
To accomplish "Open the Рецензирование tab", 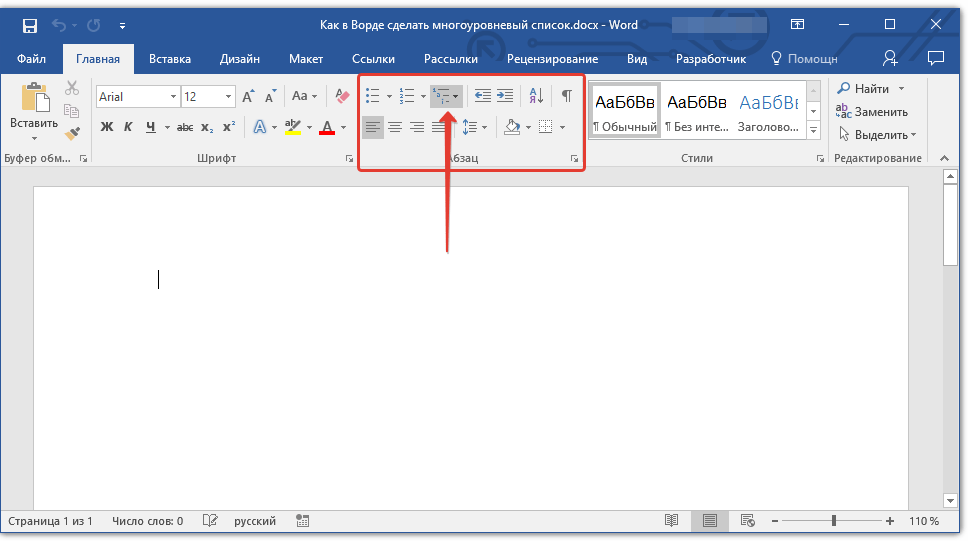I will (552, 59).
